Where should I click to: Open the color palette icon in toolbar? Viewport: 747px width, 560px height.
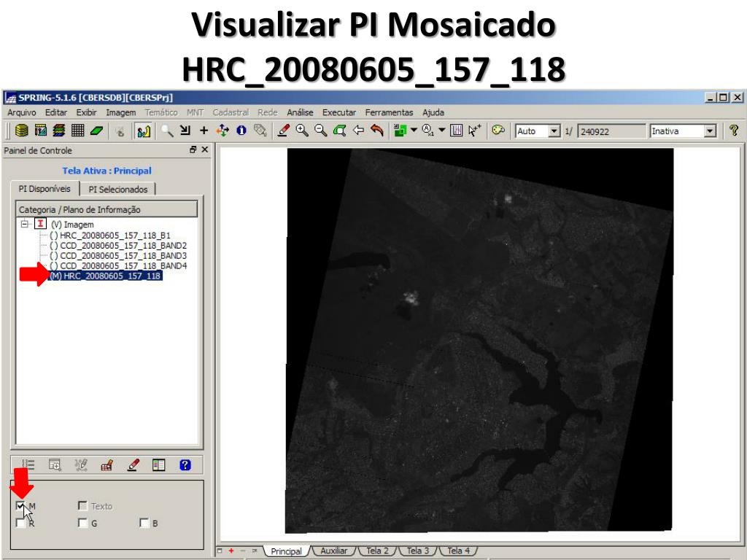498,130
